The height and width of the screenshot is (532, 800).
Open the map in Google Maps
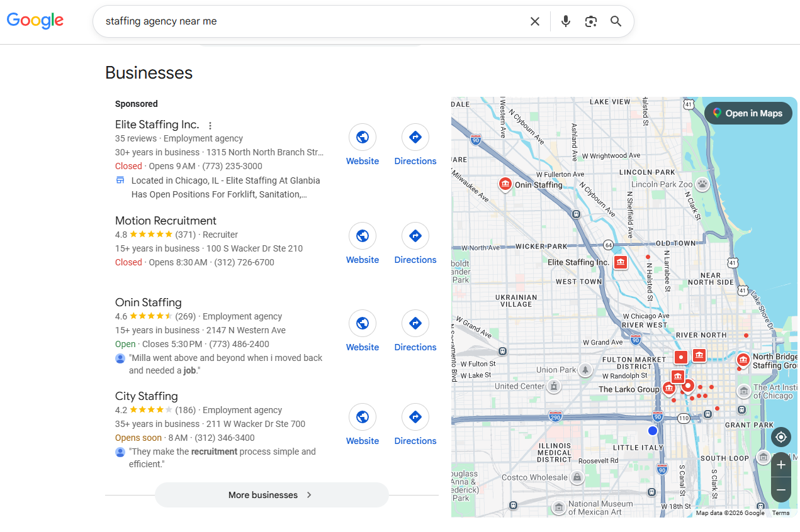coord(748,113)
